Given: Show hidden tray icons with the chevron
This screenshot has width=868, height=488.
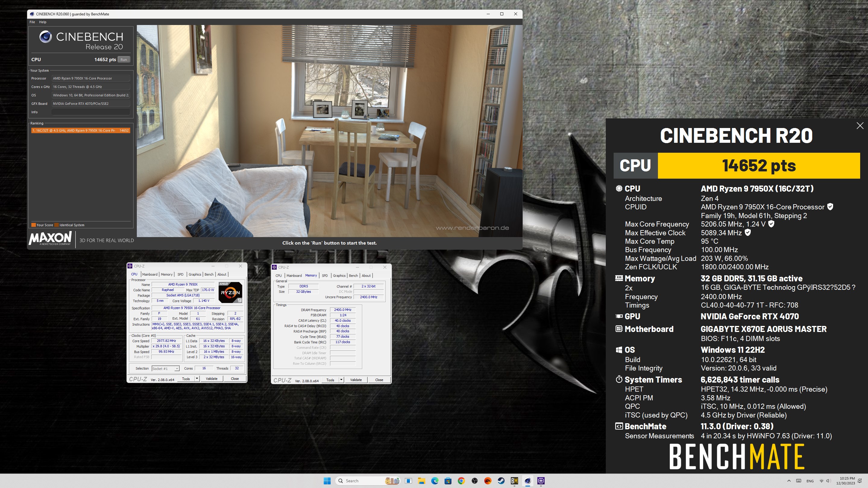Looking at the screenshot, I should coord(789,480).
